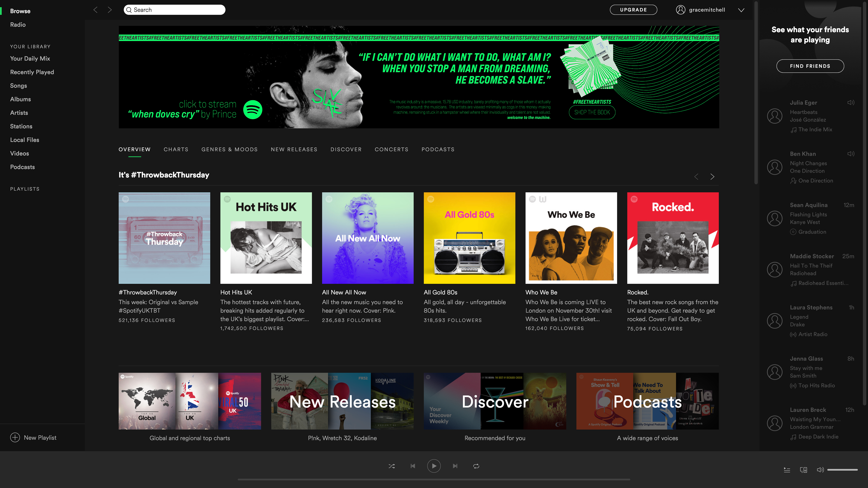Click the UPGRADE button

633,10
